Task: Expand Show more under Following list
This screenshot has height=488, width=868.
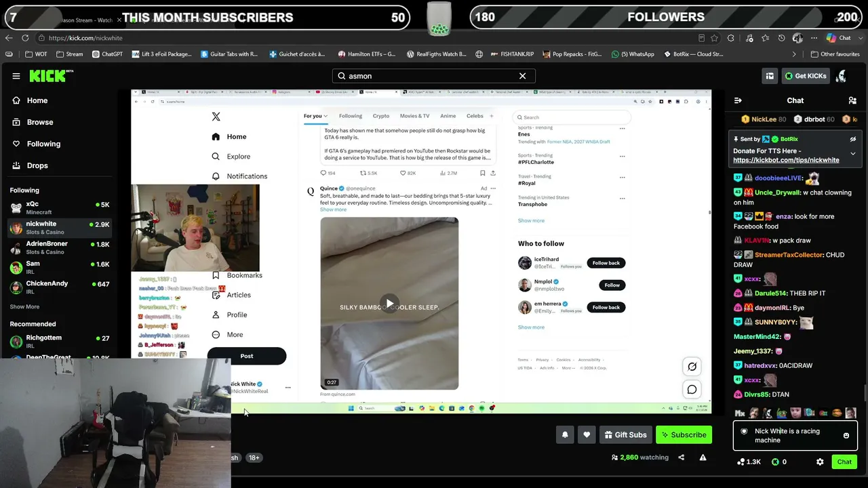Action: (x=24, y=307)
